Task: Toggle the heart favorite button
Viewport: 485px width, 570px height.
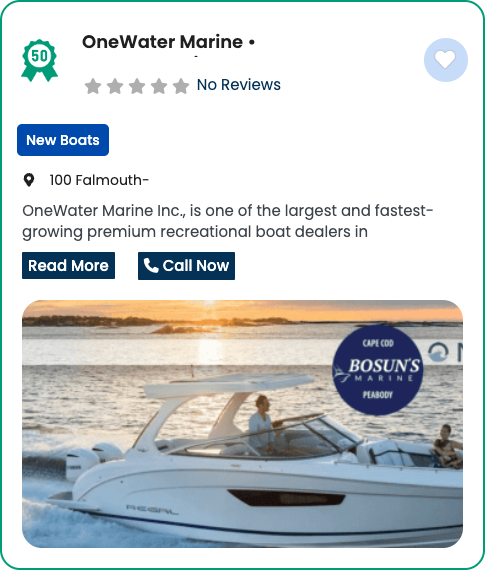Action: tap(446, 60)
